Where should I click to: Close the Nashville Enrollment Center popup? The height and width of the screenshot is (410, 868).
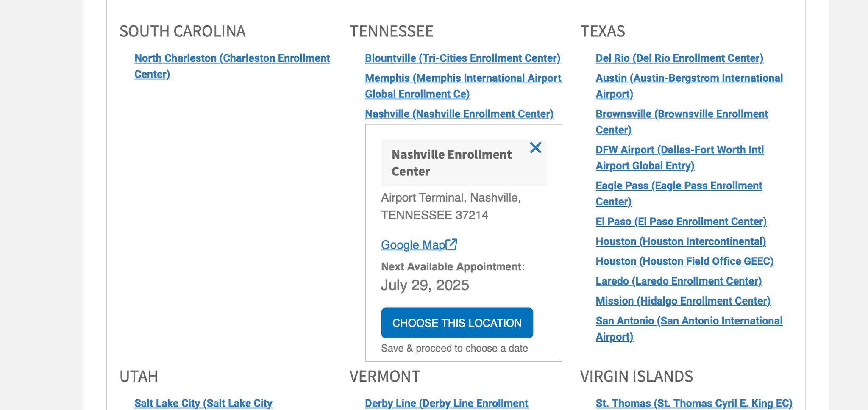(x=535, y=148)
